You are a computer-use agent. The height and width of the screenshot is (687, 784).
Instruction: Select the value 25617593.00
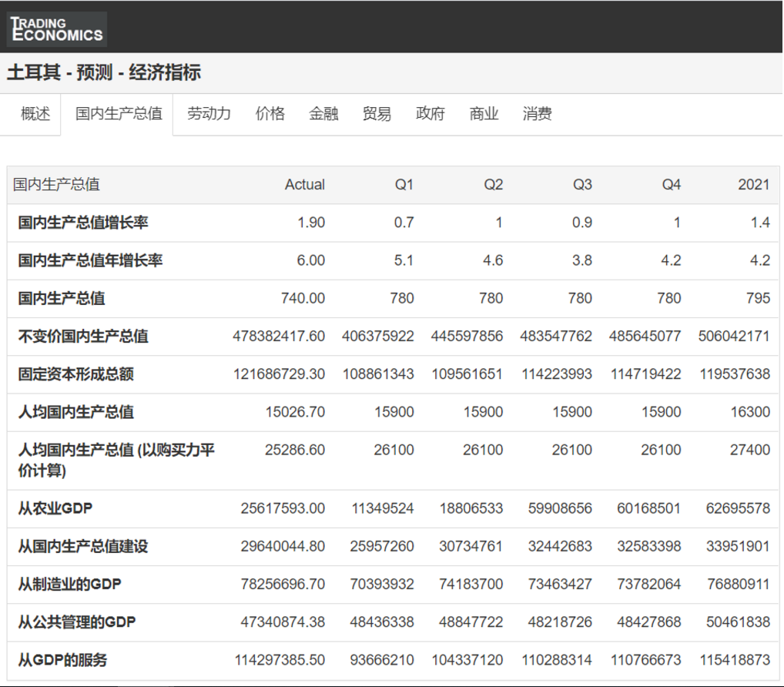pyautogui.click(x=283, y=508)
